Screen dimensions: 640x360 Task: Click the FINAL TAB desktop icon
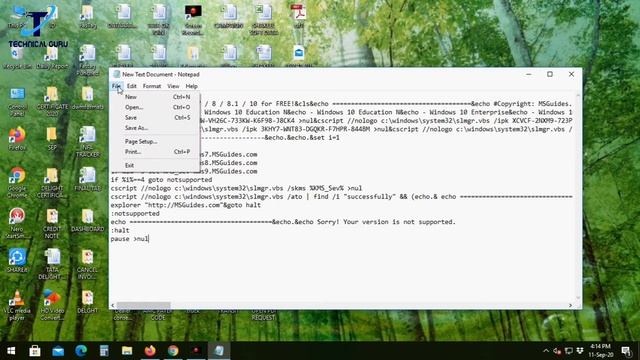(x=87, y=180)
